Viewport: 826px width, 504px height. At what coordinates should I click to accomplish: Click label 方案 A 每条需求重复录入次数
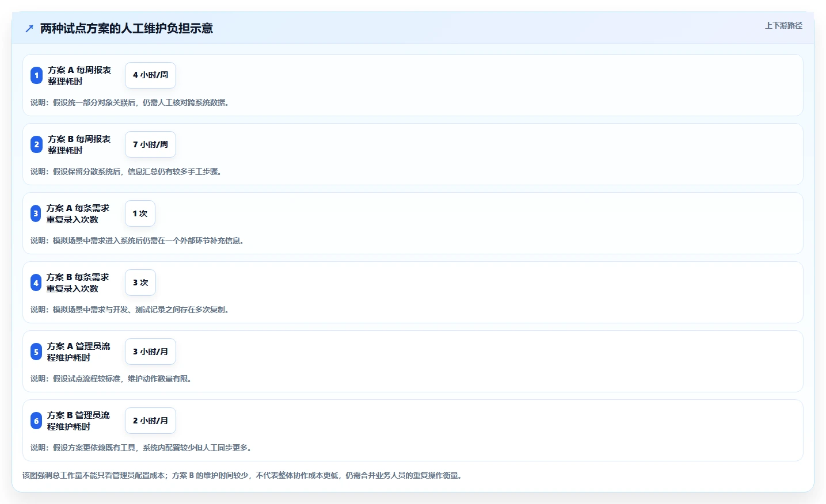point(78,213)
